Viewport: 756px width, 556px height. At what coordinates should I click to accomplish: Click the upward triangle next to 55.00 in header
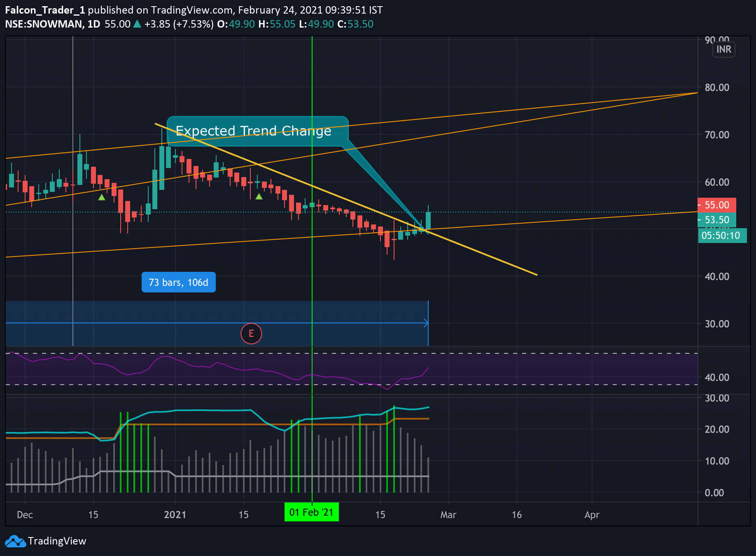[137, 24]
